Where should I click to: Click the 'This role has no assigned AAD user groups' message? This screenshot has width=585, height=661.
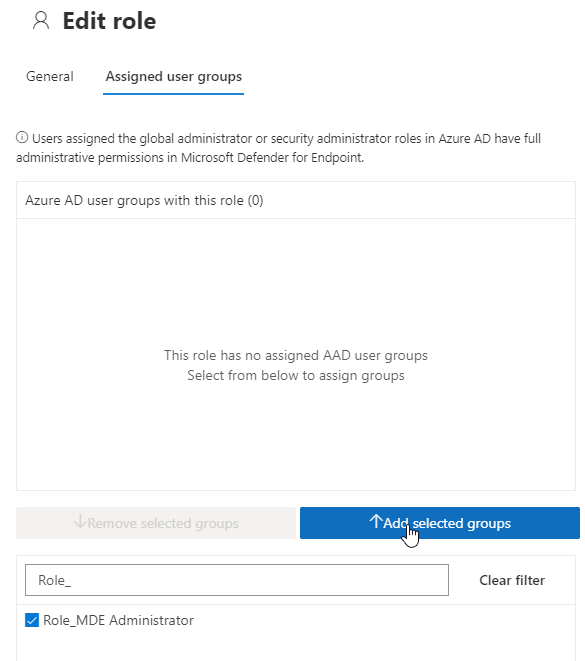(x=296, y=355)
